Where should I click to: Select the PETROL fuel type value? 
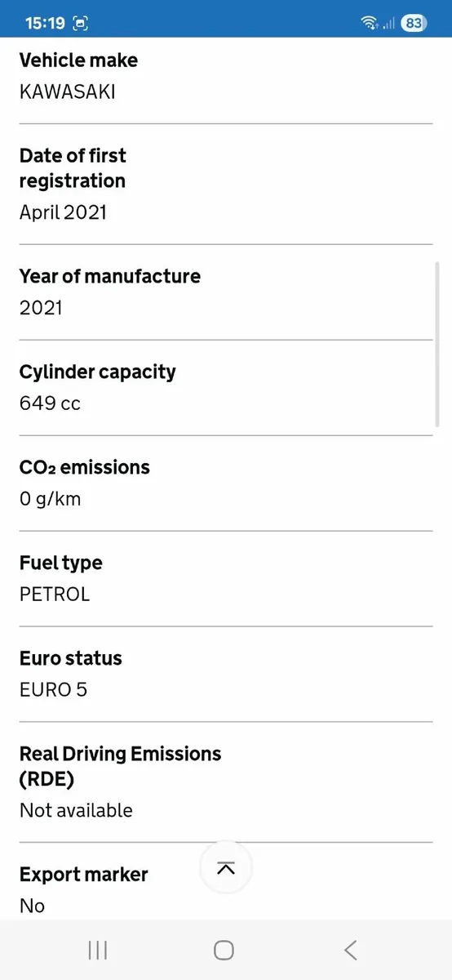[x=55, y=595]
